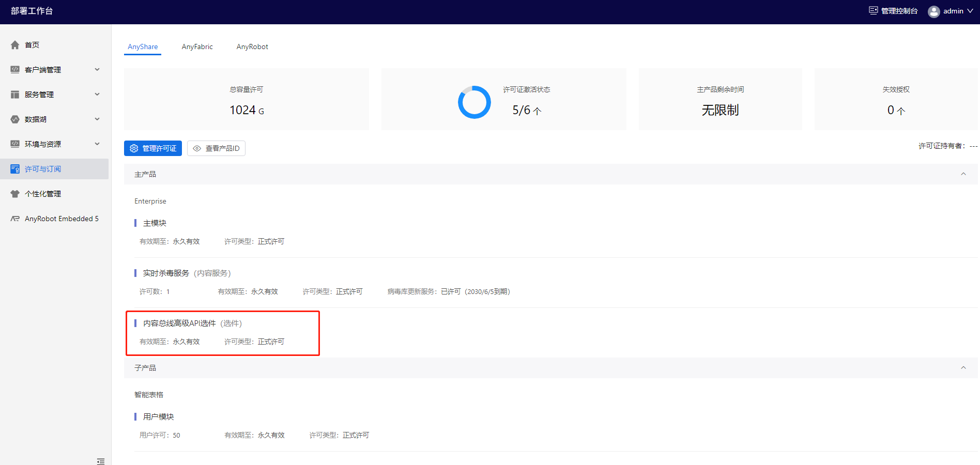980x465 pixels.
Task: Click the home icon in the sidebar
Action: [x=15, y=45]
